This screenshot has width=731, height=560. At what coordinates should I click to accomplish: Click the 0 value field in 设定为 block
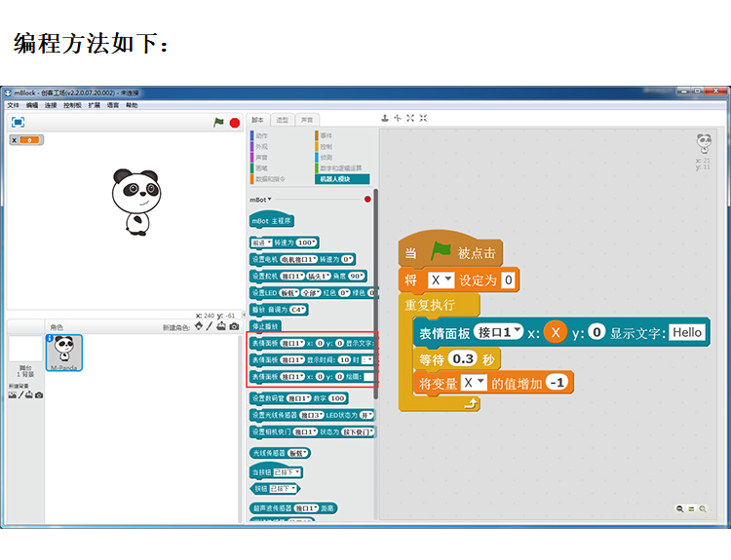pyautogui.click(x=508, y=280)
